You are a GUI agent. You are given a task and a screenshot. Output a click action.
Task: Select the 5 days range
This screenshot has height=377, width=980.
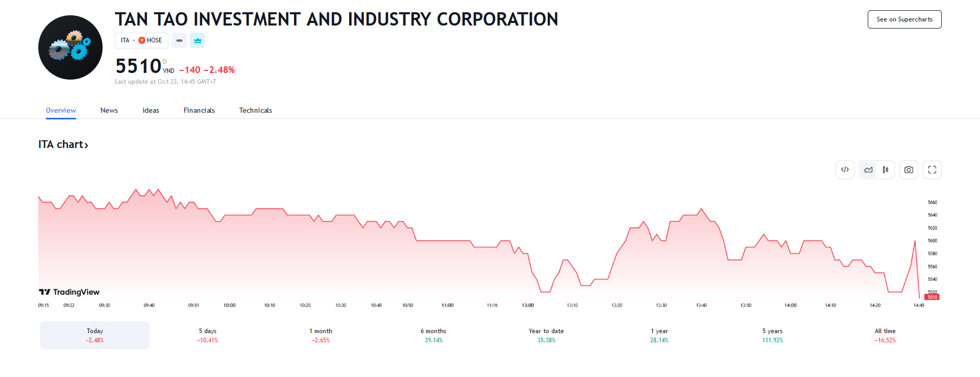(x=207, y=335)
